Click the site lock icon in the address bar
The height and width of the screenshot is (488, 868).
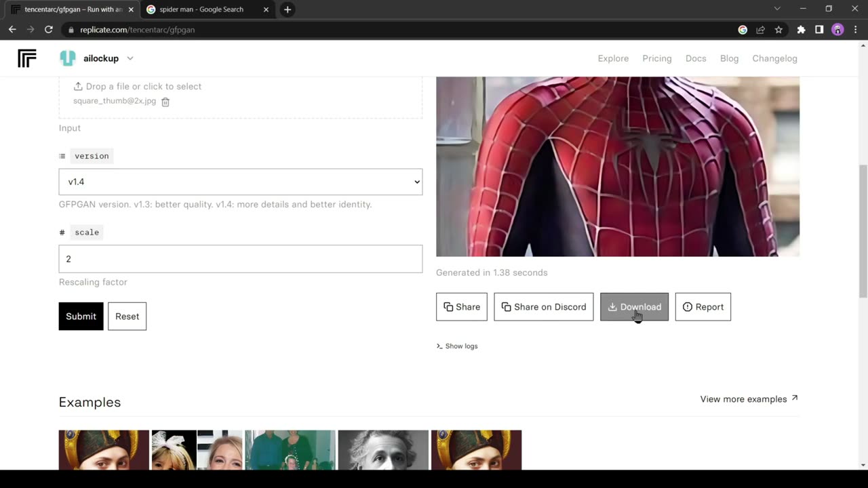(71, 30)
